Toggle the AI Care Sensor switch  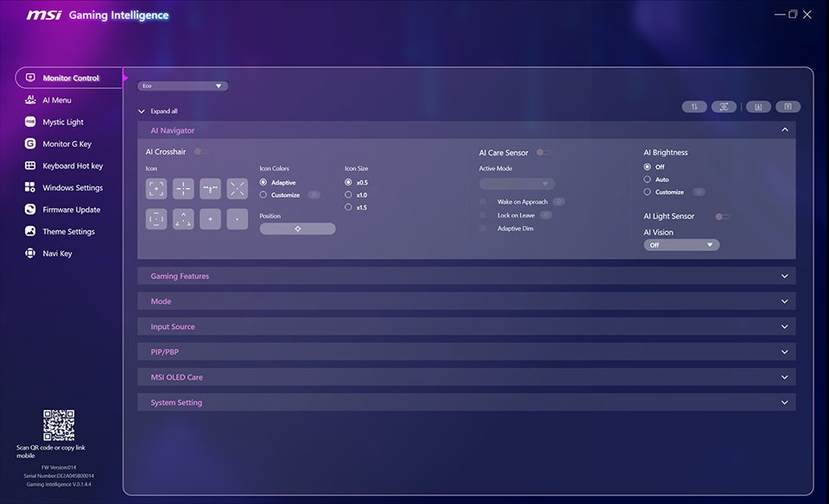pos(543,151)
